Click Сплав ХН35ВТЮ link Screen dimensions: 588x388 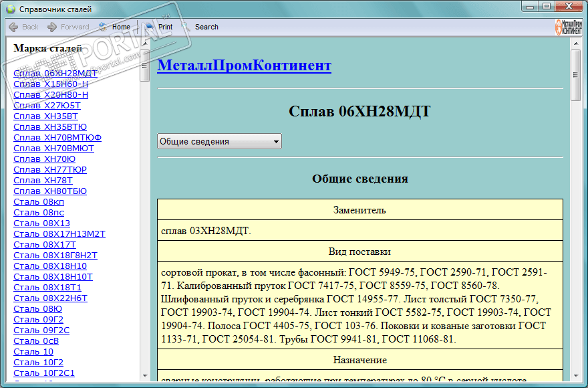pos(50,126)
